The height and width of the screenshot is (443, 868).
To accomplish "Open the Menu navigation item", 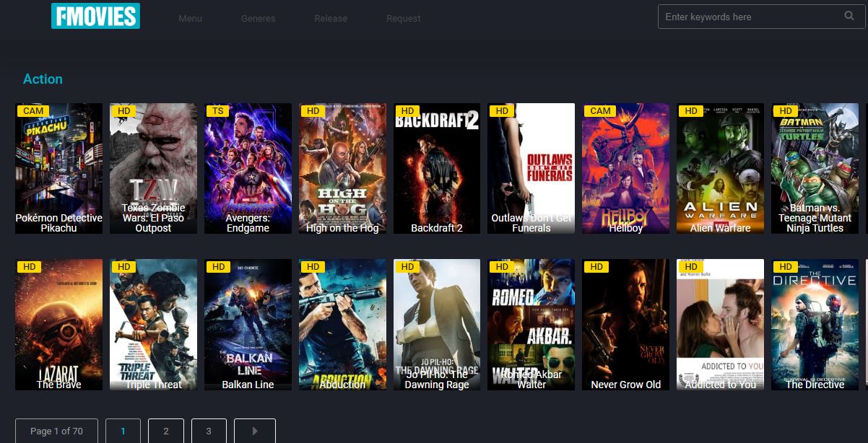I will 190,19.
